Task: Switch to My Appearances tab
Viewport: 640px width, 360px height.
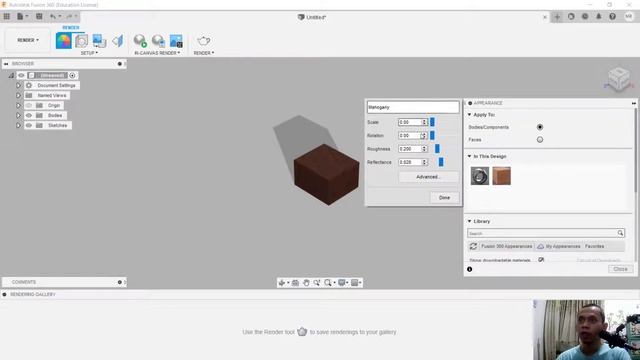Action: [559, 247]
